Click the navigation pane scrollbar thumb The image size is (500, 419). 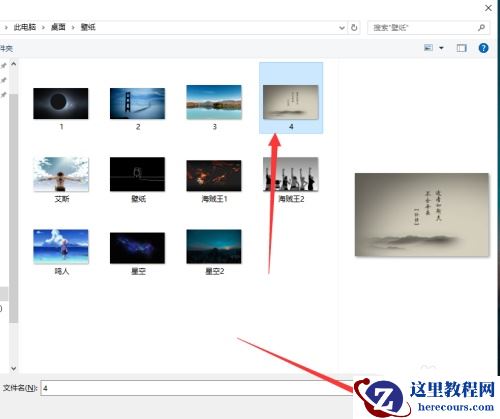click(13, 208)
